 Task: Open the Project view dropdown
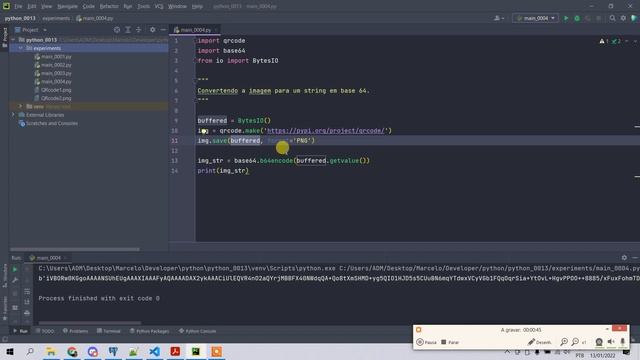(31, 30)
